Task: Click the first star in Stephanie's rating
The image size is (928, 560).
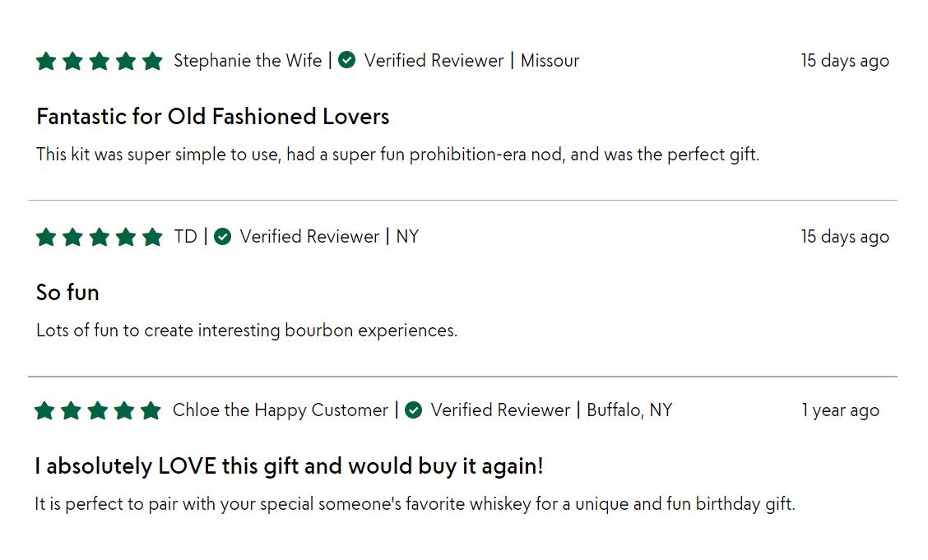Action: 46,60
